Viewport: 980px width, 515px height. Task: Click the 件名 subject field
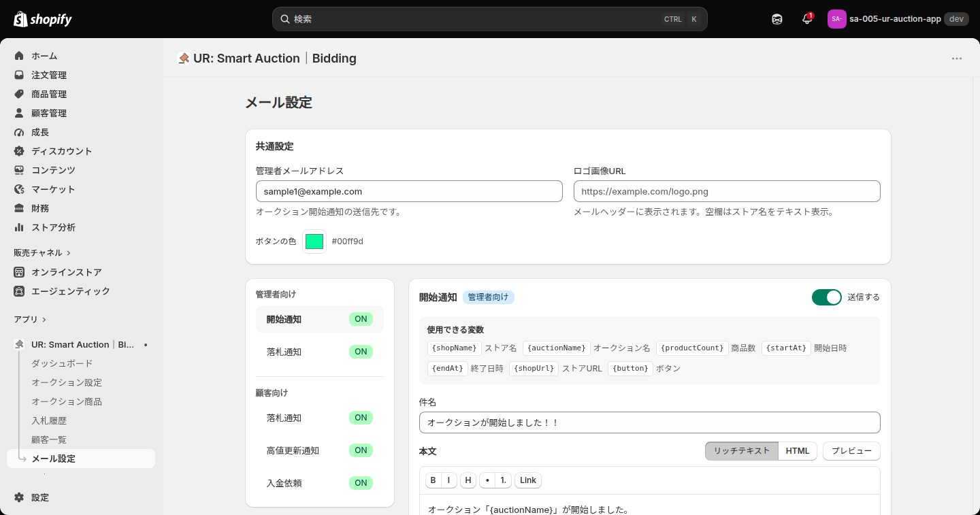(650, 422)
